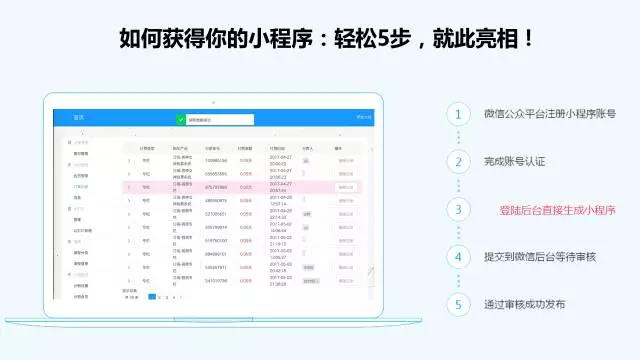The width and height of the screenshot is (640, 360).
Task: Click step text 通过审核成功发布
Action: click(x=524, y=304)
